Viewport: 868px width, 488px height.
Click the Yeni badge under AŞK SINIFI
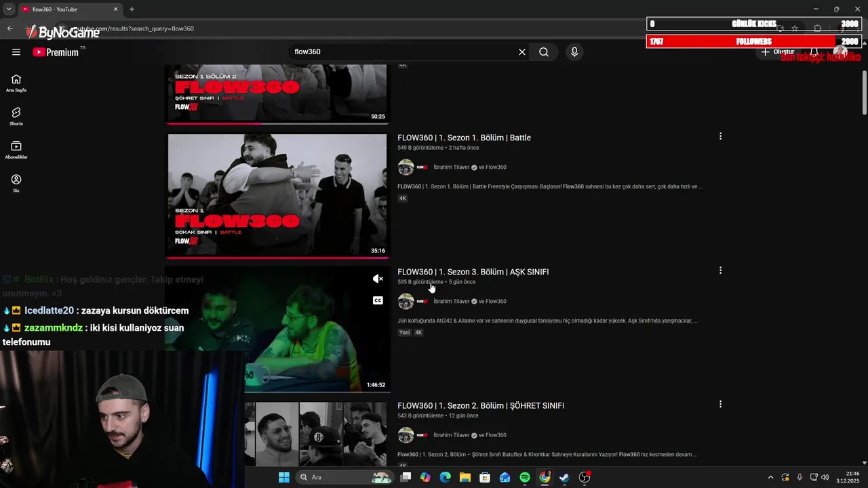(404, 333)
